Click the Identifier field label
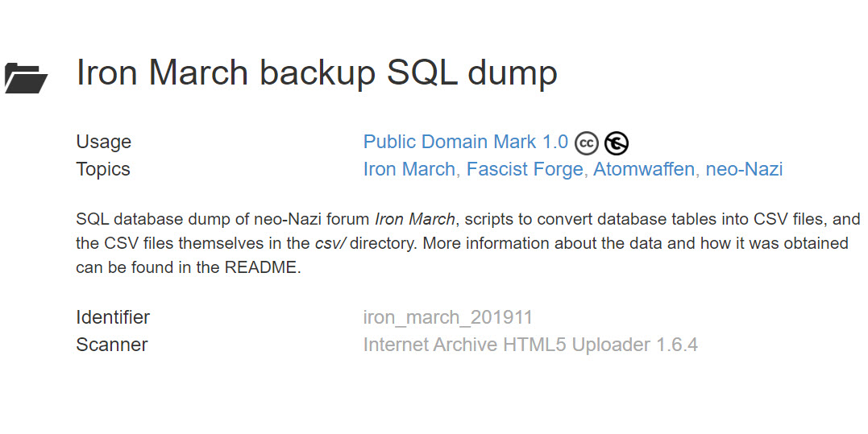 pyautogui.click(x=113, y=317)
